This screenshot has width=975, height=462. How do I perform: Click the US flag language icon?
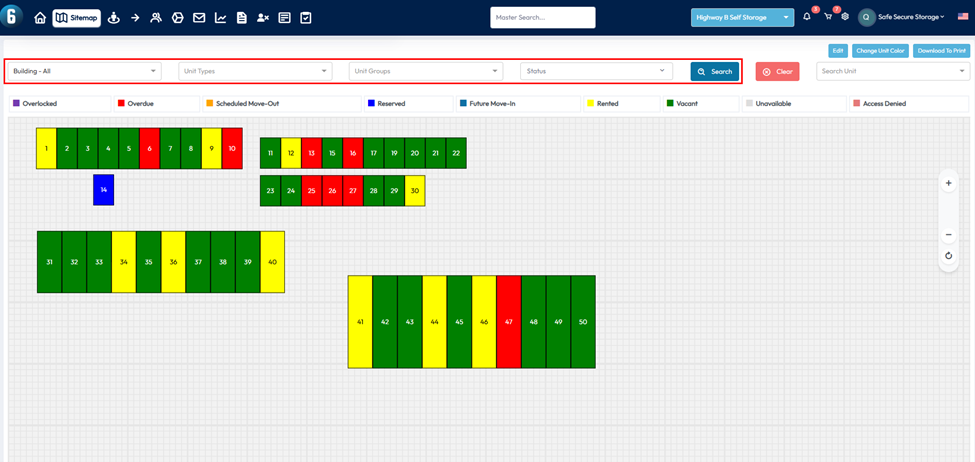pos(963,17)
